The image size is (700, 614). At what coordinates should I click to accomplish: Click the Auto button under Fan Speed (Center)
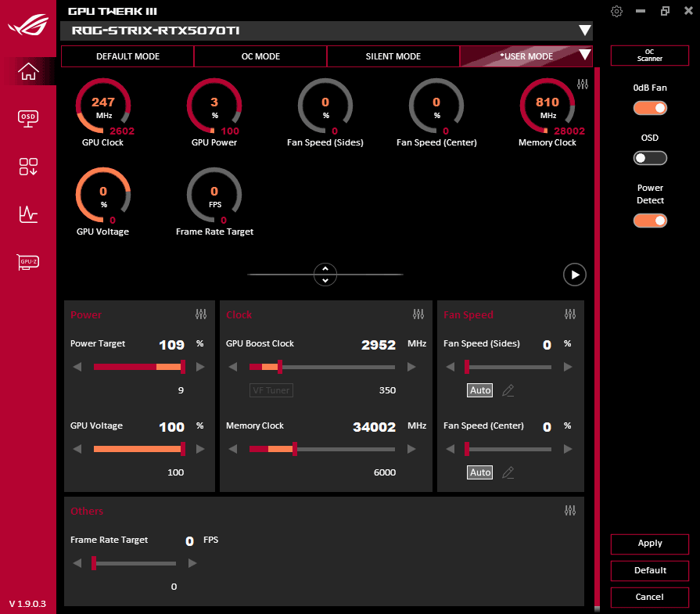(x=479, y=472)
